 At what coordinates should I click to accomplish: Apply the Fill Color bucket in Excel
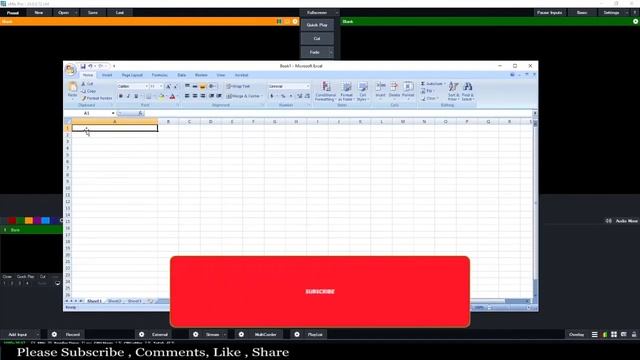(x=162, y=96)
